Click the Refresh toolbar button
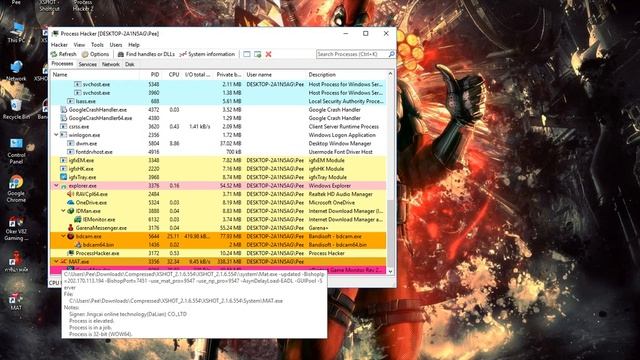The height and width of the screenshot is (360, 640). tap(63, 54)
